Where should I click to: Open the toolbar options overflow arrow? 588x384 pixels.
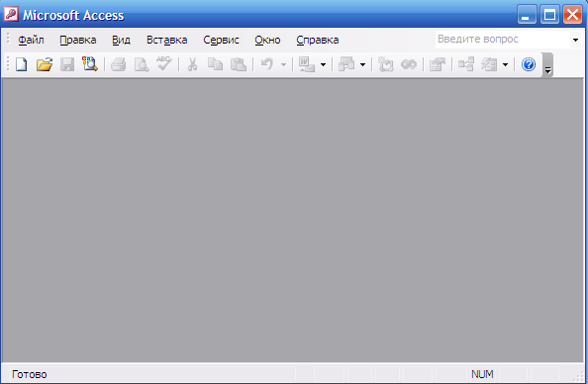pos(547,65)
